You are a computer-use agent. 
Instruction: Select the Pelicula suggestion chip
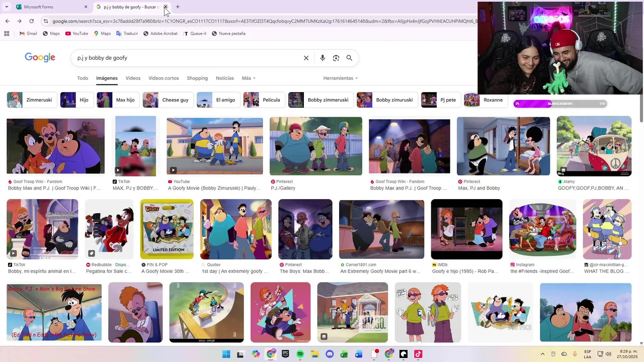click(264, 100)
